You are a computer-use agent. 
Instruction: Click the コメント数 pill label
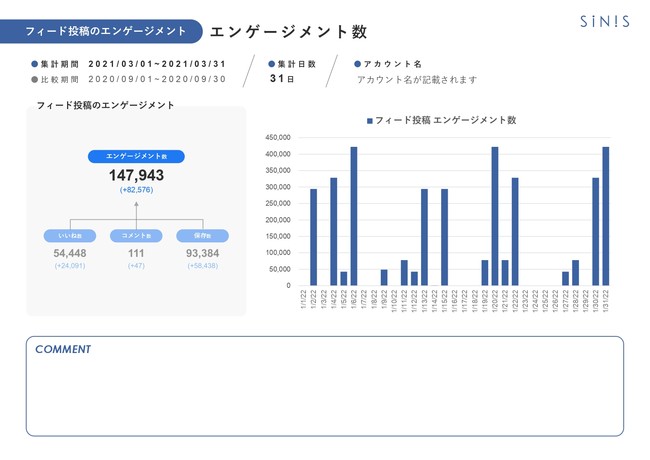click(x=136, y=236)
